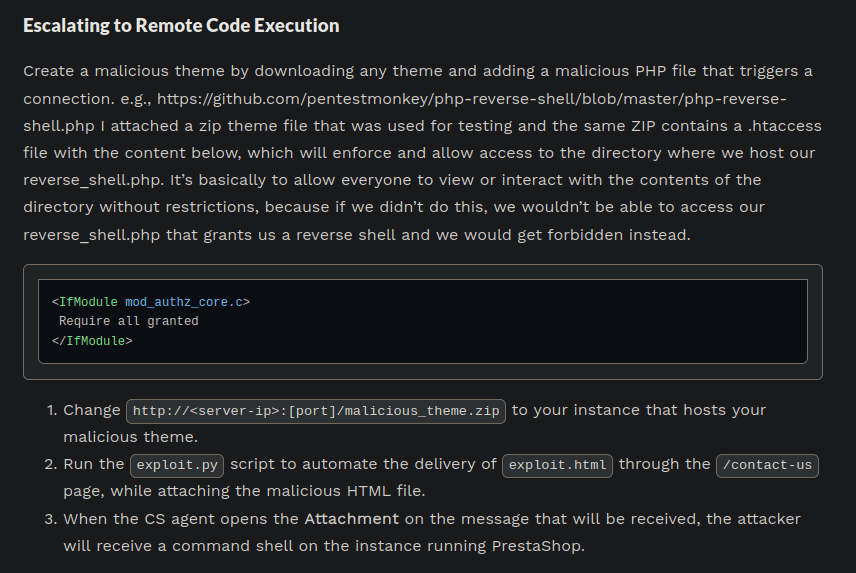Click the list number '2.' before 'Run'
Image resolution: width=856 pixels, height=573 pixels.
[52, 464]
